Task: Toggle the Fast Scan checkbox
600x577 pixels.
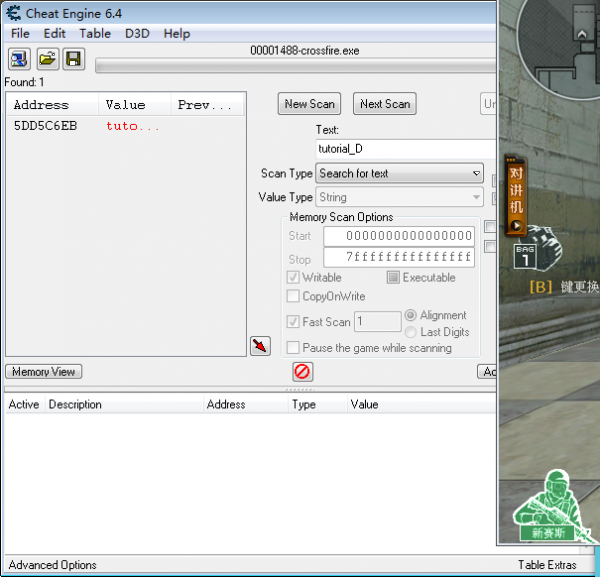Action: tap(293, 321)
